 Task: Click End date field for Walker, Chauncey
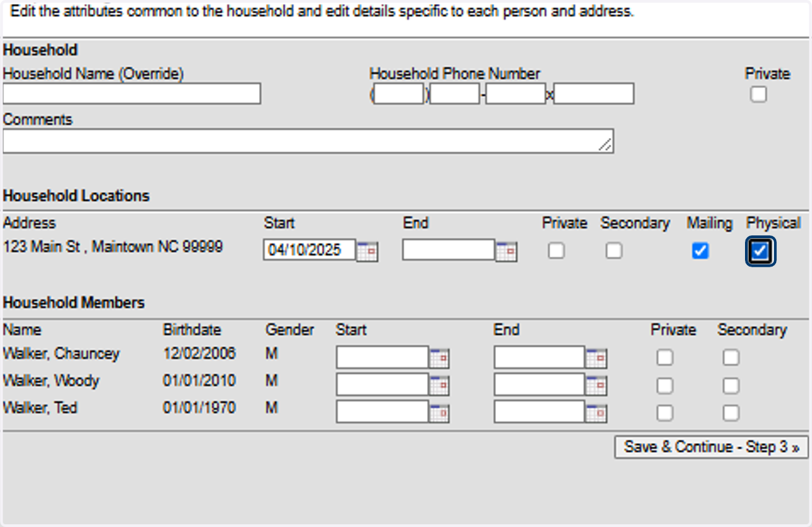(x=539, y=357)
